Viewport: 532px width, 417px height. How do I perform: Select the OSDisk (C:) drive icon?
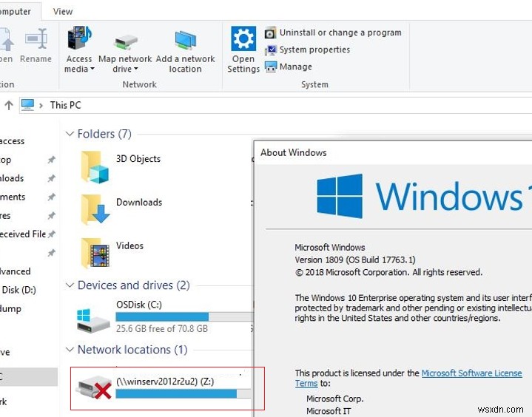[93, 320]
